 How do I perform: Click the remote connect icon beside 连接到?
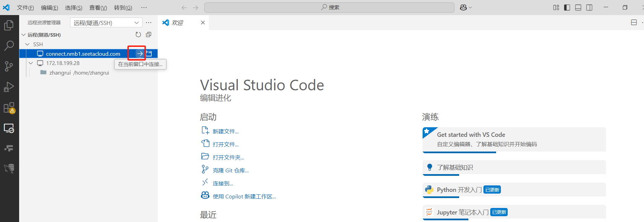point(205,182)
